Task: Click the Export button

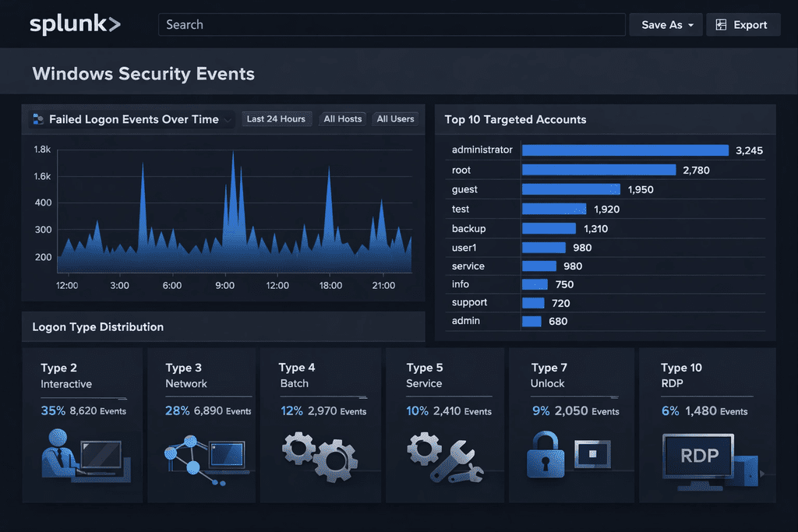Action: [x=743, y=25]
